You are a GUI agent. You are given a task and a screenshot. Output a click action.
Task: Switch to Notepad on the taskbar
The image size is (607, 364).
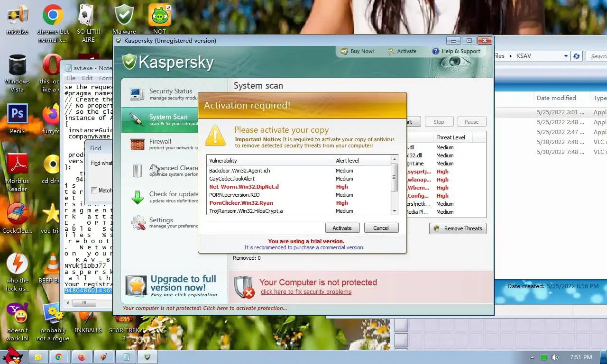click(x=126, y=357)
